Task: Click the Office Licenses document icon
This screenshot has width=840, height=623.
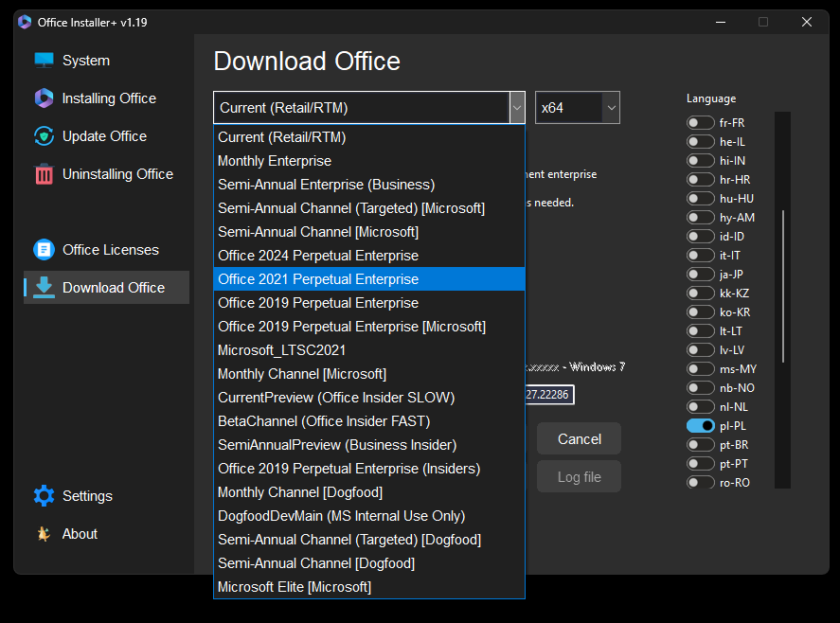Action: tap(44, 250)
